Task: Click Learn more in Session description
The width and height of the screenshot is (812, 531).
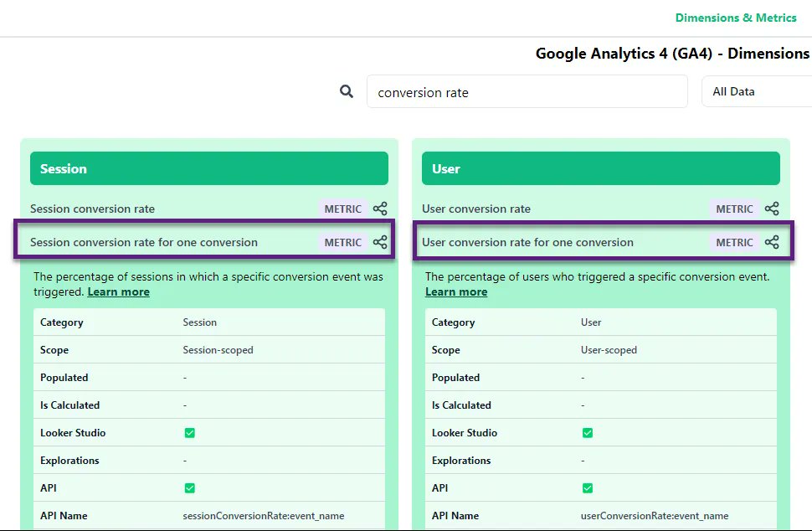Action: point(119,291)
